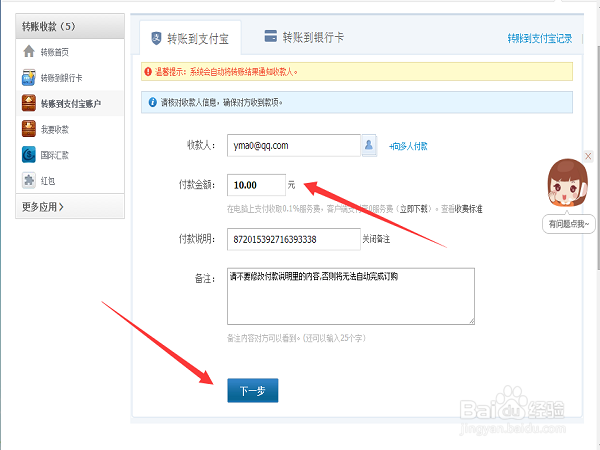Click the cartoon girl assistant avatar

click(x=567, y=183)
